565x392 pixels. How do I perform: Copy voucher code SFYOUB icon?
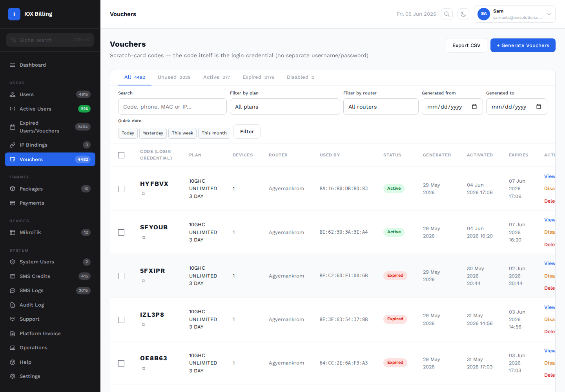(144, 238)
